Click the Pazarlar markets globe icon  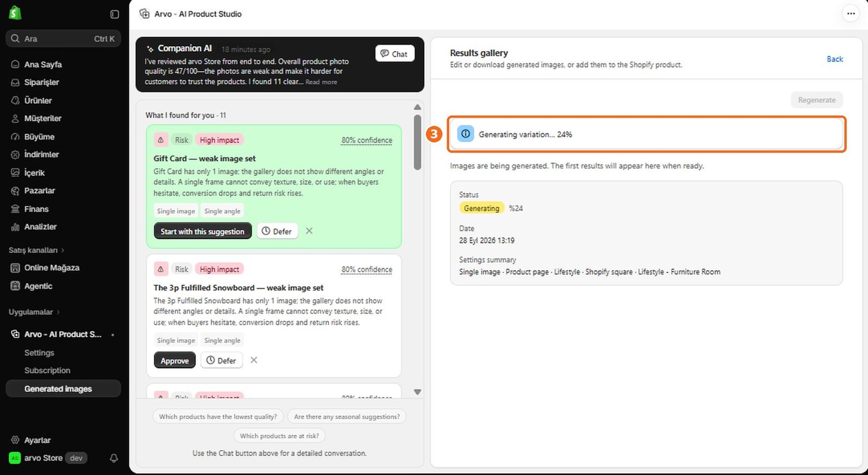[x=15, y=191]
